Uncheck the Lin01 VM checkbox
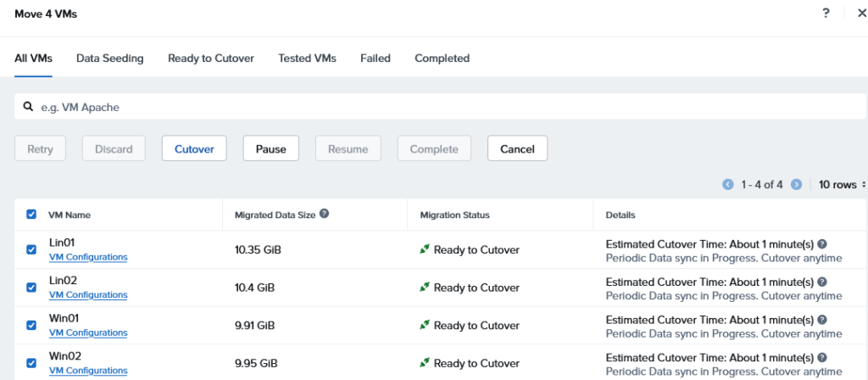This screenshot has width=868, height=380. pos(31,249)
